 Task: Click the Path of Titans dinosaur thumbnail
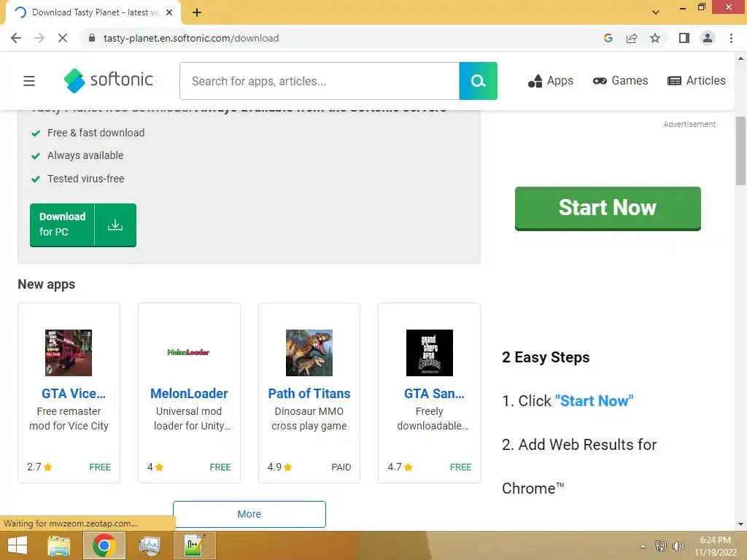pos(309,353)
